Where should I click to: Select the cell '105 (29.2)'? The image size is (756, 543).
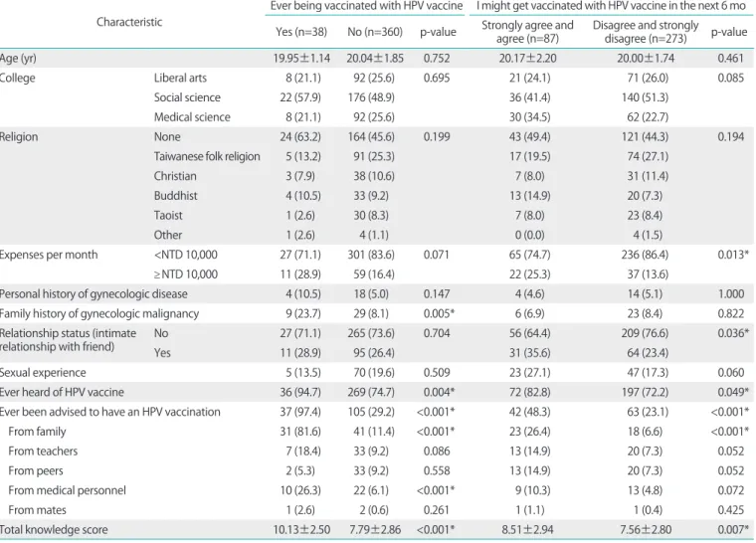[371, 412]
